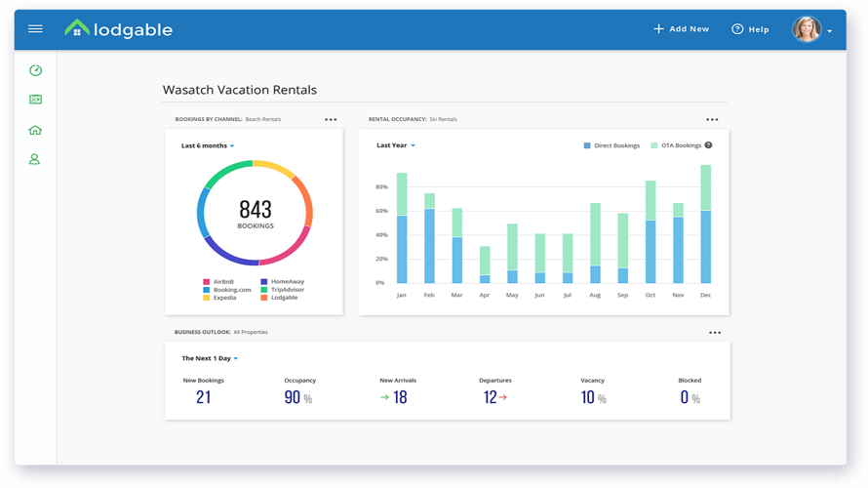Click Blocked value 0
The height and width of the screenshot is (488, 868).
click(x=685, y=397)
